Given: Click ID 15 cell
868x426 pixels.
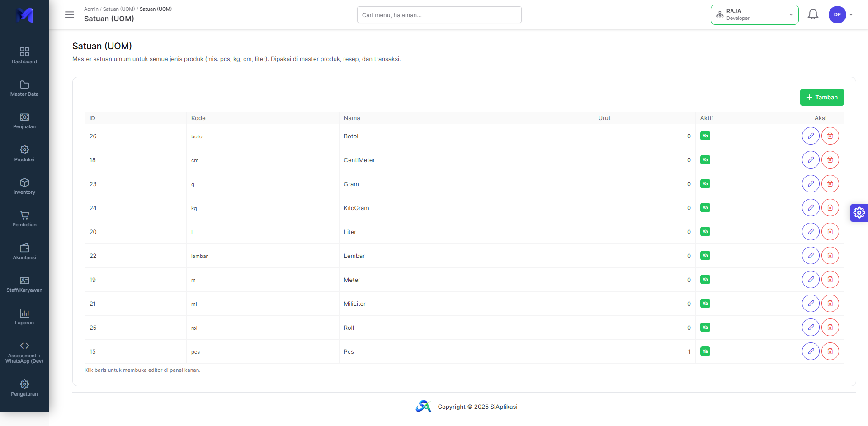Looking at the screenshot, I should (136, 351).
